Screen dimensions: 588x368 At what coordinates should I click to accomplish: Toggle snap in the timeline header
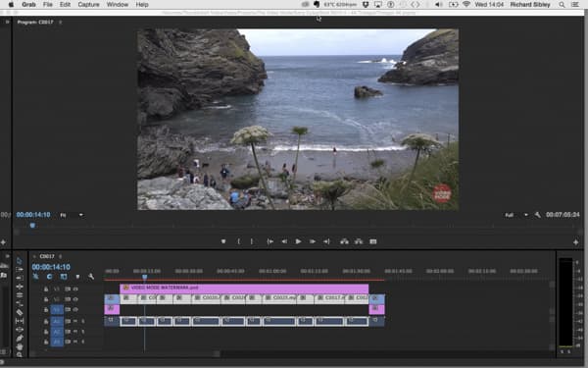click(x=49, y=277)
